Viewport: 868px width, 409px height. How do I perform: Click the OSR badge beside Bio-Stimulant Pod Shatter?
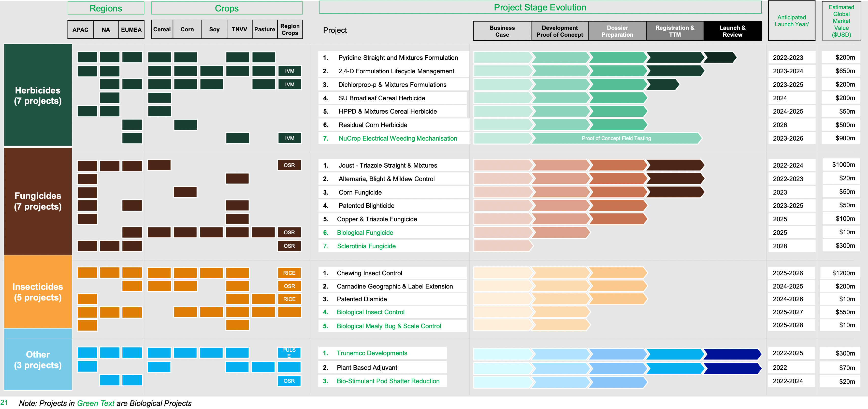pos(289,381)
